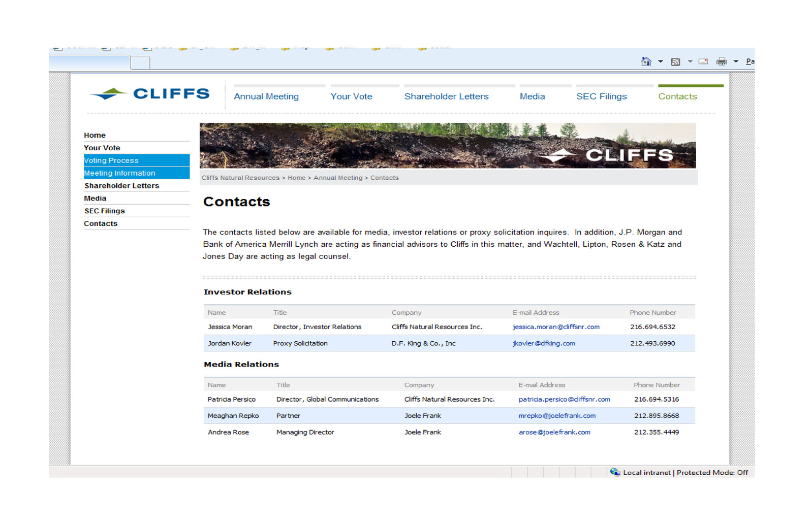
Task: Click phone number 212.355.4449
Action: coord(657,432)
